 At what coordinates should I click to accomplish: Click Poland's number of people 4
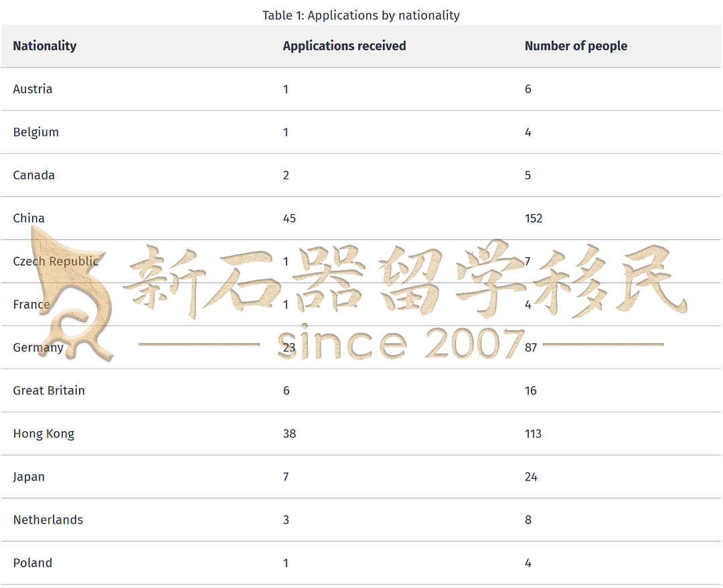[528, 563]
